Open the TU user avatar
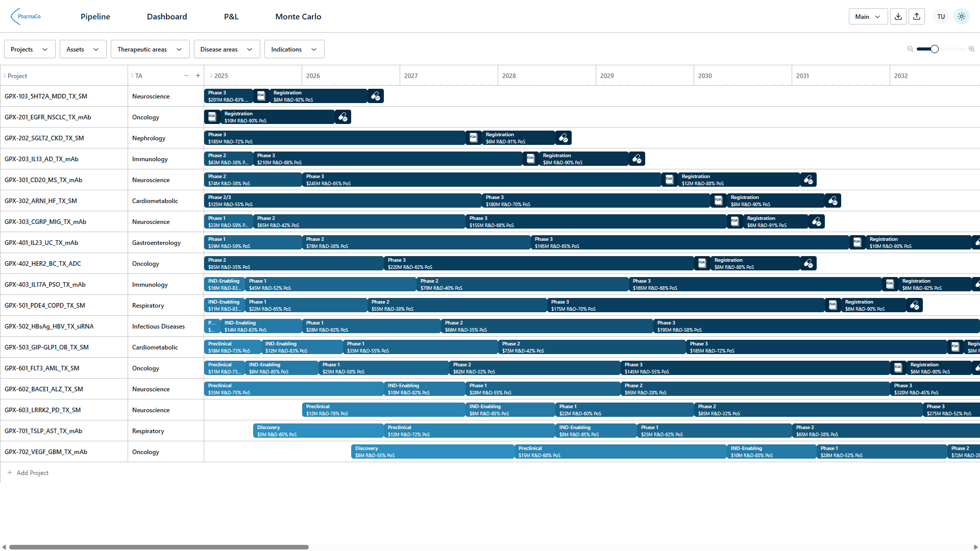 tap(941, 16)
